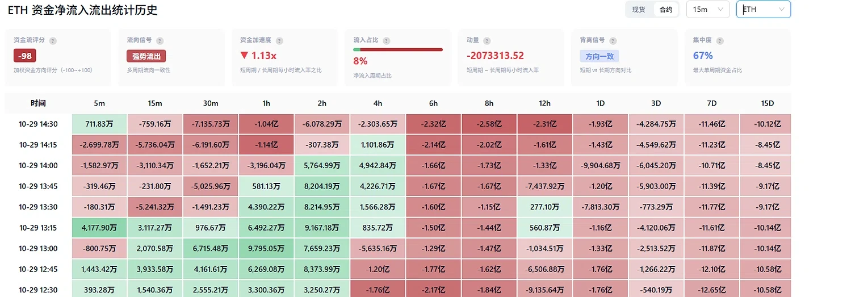
Task: Click the 4h column header
Action: coord(378,103)
